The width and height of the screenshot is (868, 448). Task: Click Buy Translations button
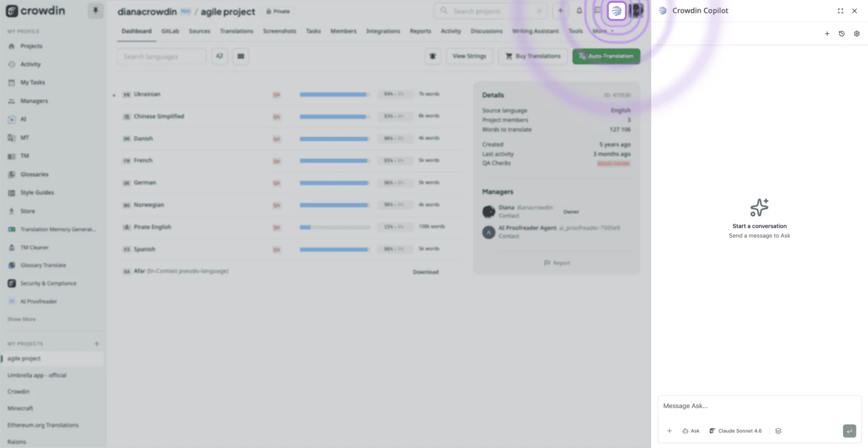pos(533,56)
